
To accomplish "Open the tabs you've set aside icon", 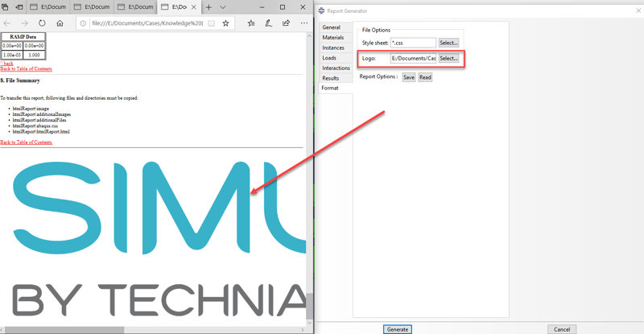I will tap(5, 7).
